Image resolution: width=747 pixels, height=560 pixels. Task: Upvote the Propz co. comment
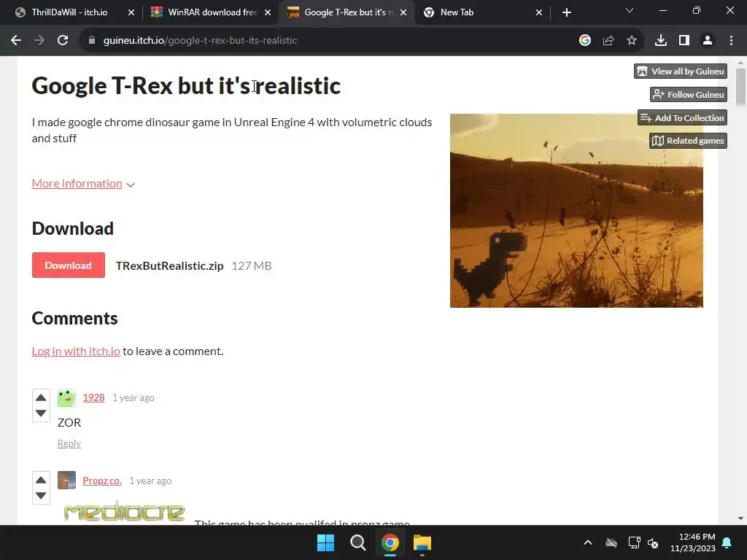tap(41, 480)
